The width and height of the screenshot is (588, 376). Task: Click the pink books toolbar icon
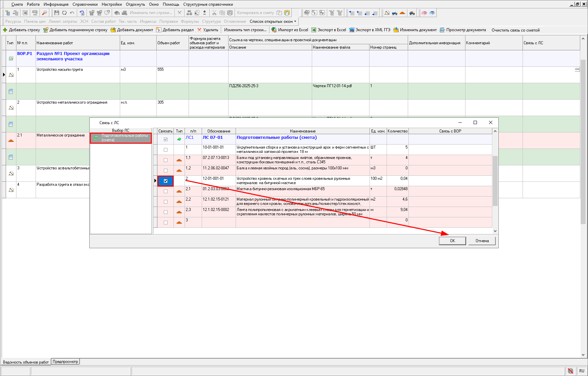coord(424,13)
